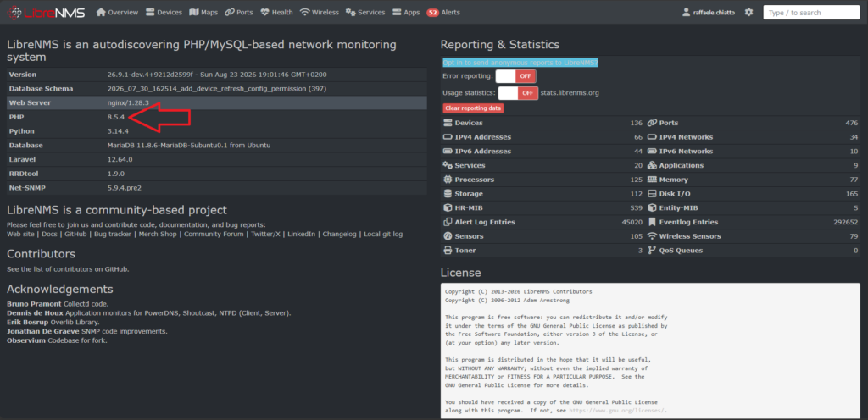The image size is (868, 420).
Task: Click the Eventlog Entries bookmark icon
Action: [652, 222]
